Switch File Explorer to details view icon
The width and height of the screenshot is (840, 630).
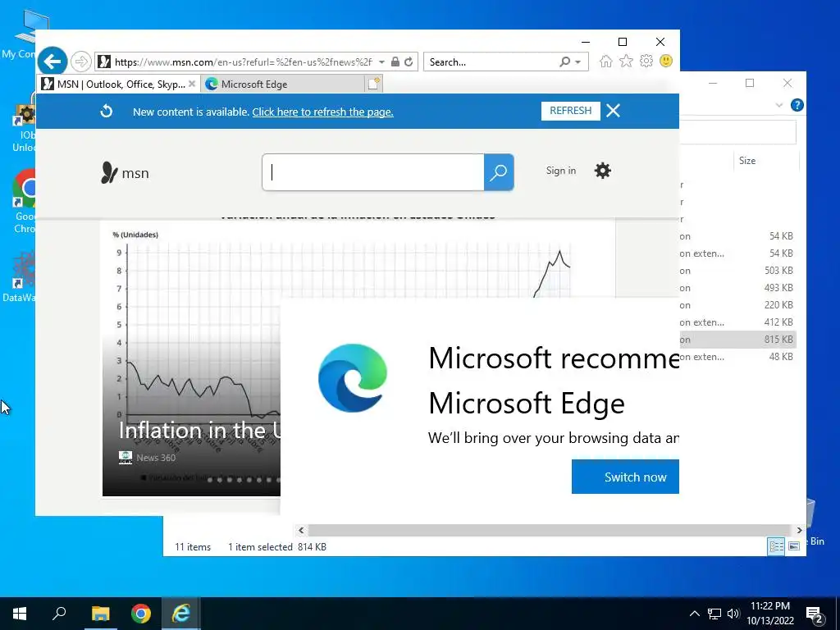pyautogui.click(x=776, y=546)
